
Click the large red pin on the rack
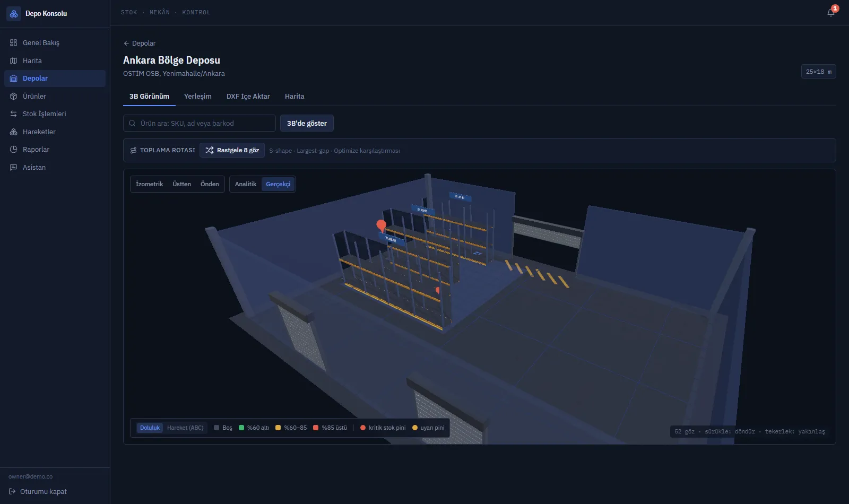pyautogui.click(x=381, y=225)
